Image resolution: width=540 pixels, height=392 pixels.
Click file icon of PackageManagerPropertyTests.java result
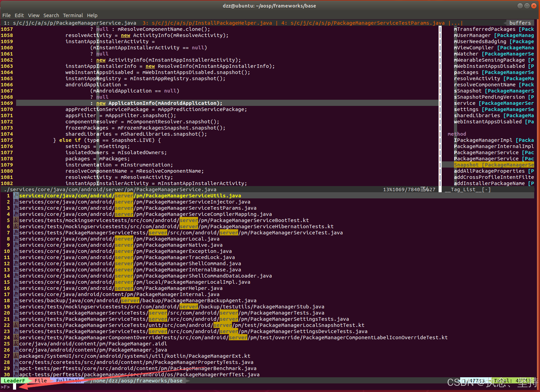16,362
